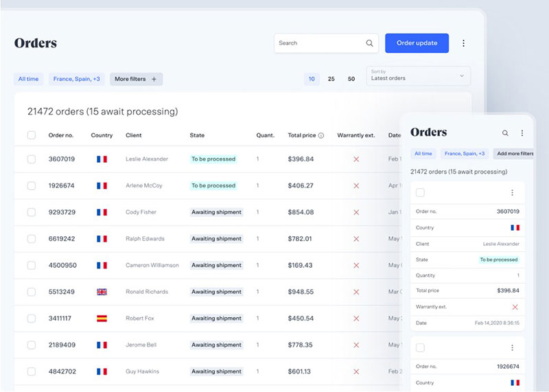549x392 pixels.
Task: Click the date Feb 14,2020 8:36:15 in the mobile card
Action: pos(497,323)
